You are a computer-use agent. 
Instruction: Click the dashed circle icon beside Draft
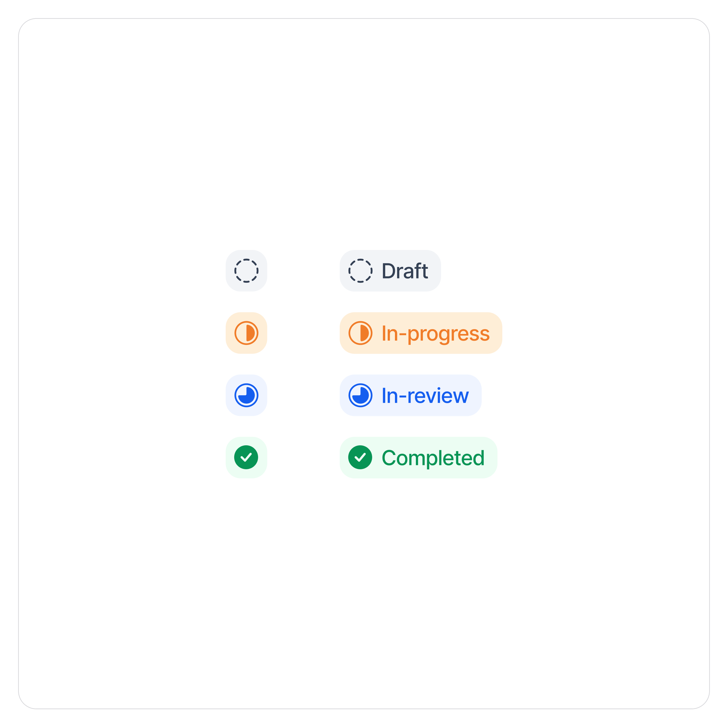(x=360, y=271)
